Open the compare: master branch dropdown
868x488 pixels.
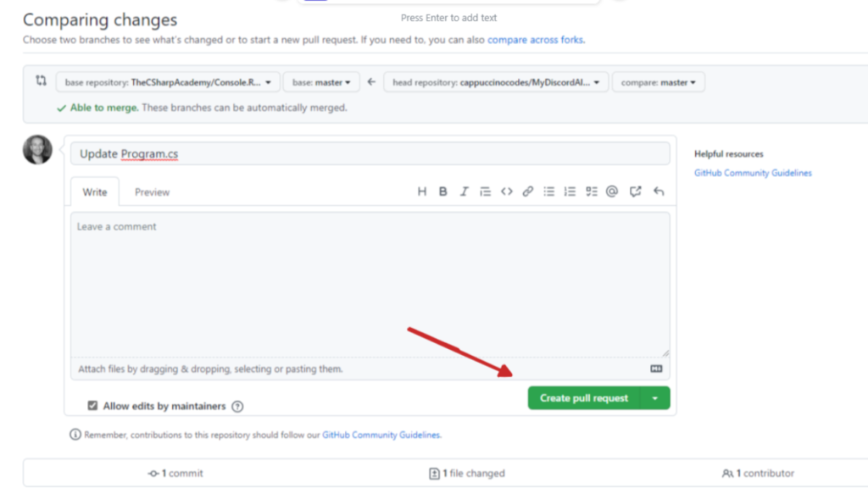tap(658, 82)
